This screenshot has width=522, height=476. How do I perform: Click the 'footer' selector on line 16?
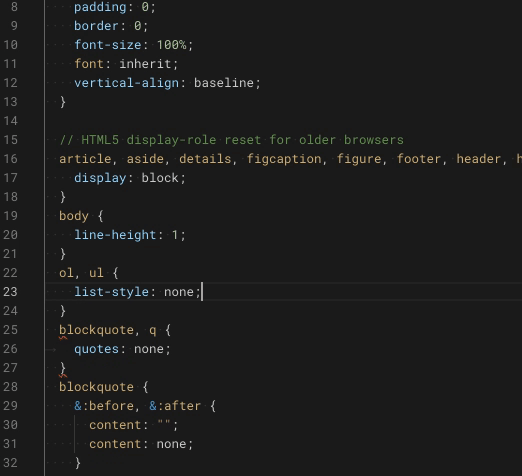[x=419, y=159]
